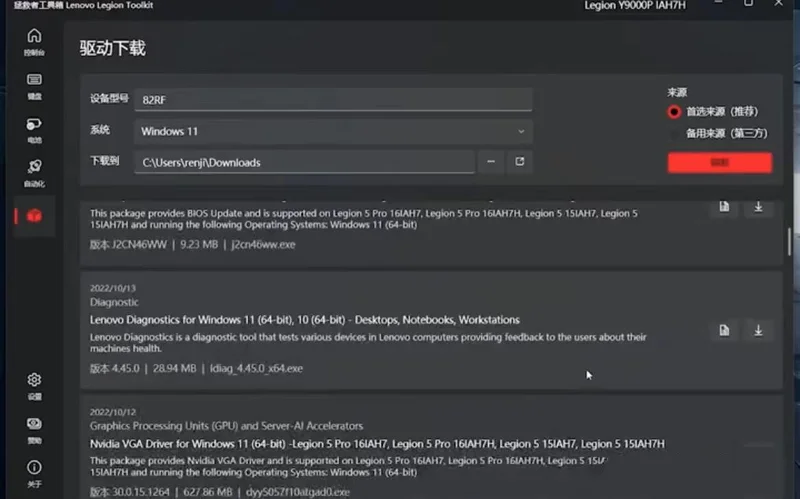800x499 pixels.
Task: Click the red download list button
Action: tap(719, 163)
